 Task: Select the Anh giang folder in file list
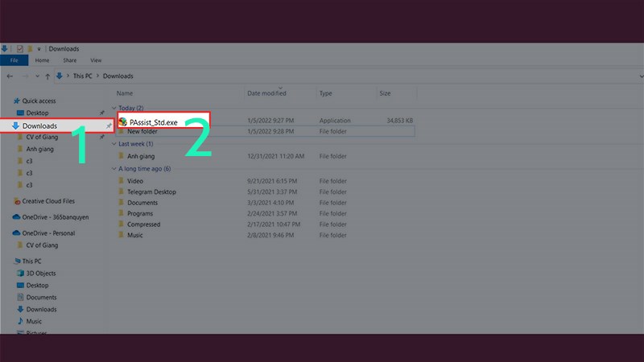tap(141, 156)
